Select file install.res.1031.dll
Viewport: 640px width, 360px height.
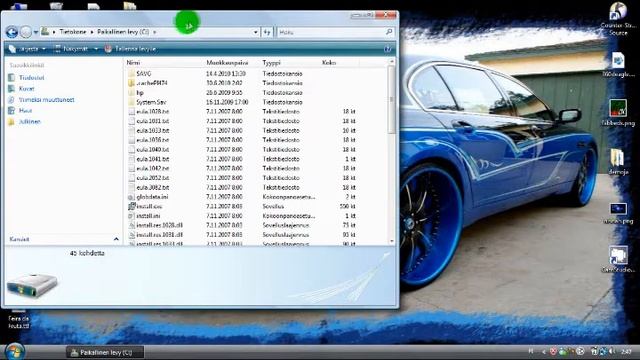[160, 235]
